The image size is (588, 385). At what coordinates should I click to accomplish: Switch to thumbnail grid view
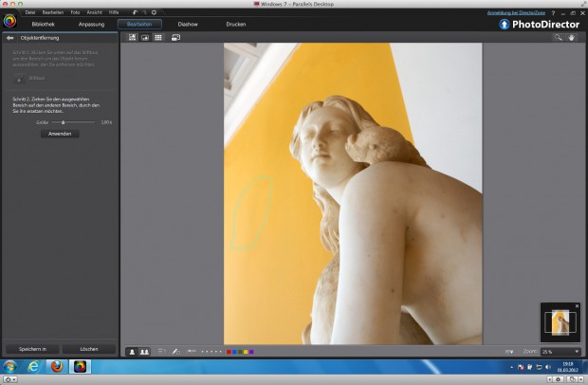pos(158,38)
